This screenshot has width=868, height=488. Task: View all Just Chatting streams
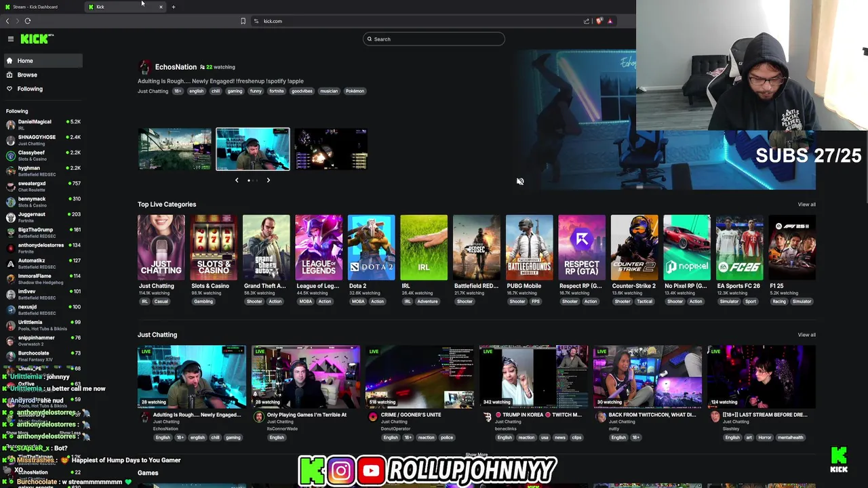coord(806,335)
